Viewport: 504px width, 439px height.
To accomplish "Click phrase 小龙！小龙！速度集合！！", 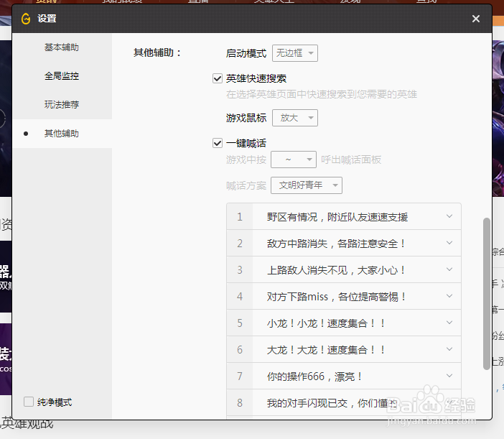I will point(326,323).
